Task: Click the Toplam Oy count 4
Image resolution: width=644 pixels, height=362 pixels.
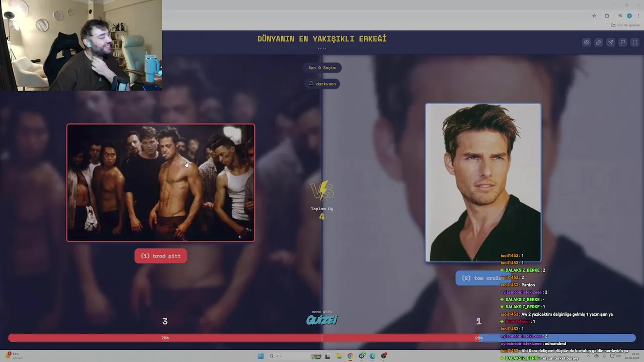Action: tap(322, 217)
